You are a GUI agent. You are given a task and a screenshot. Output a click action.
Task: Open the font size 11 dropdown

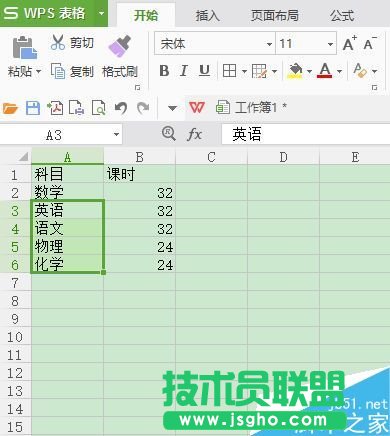330,44
